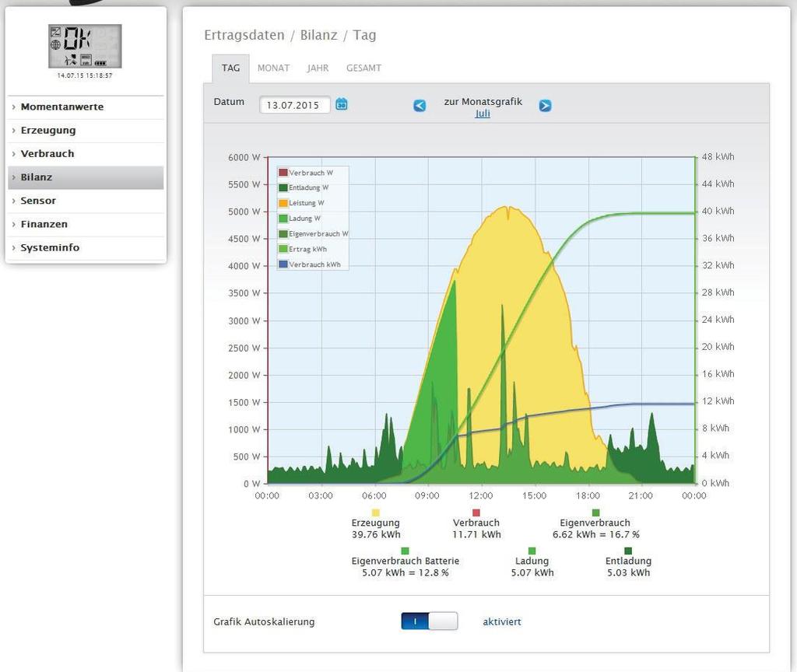
Task: Click the aktiviert status text
Action: (502, 621)
